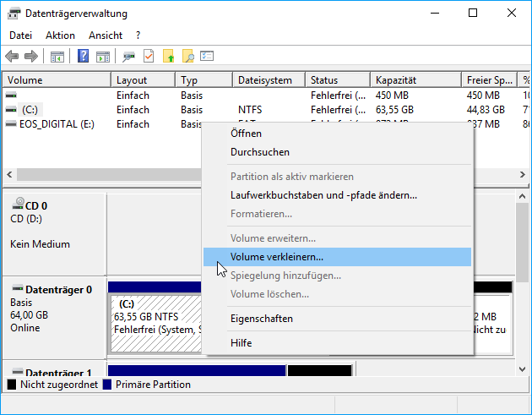
Task: Click the back arrow in the toolbar
Action: [12, 57]
